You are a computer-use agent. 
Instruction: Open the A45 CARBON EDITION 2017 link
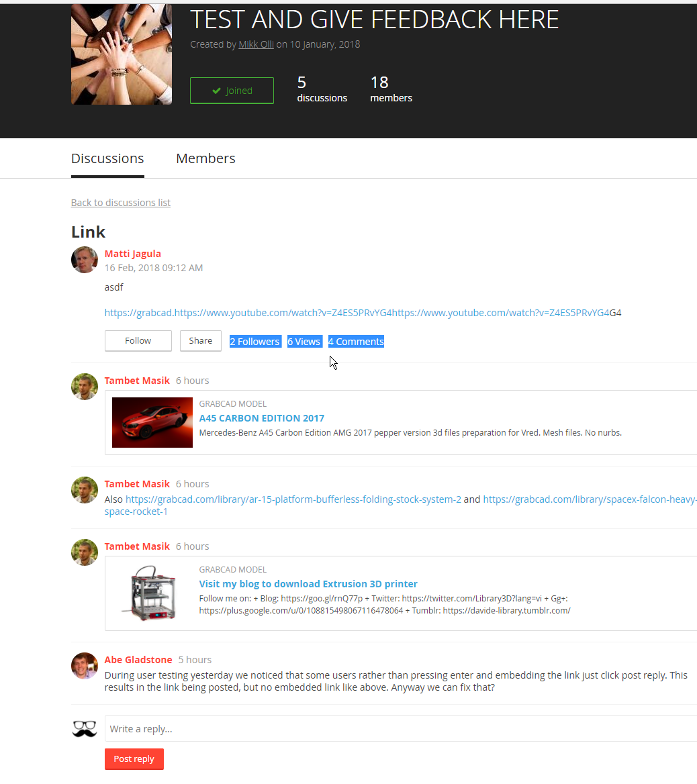262,418
